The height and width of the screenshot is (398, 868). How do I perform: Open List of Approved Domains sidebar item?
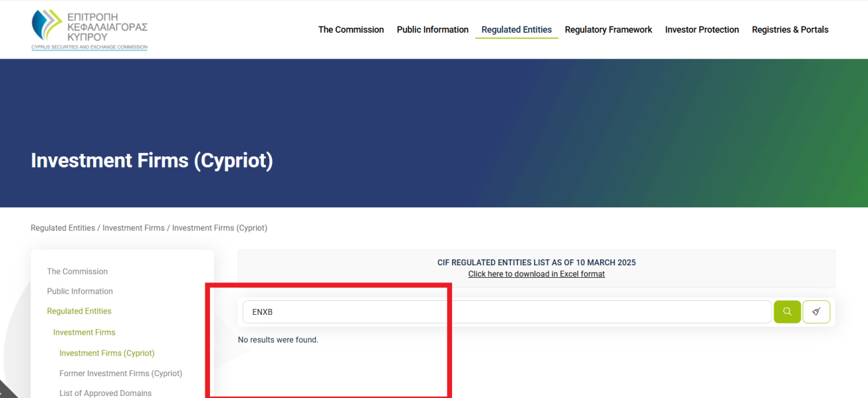pos(106,393)
